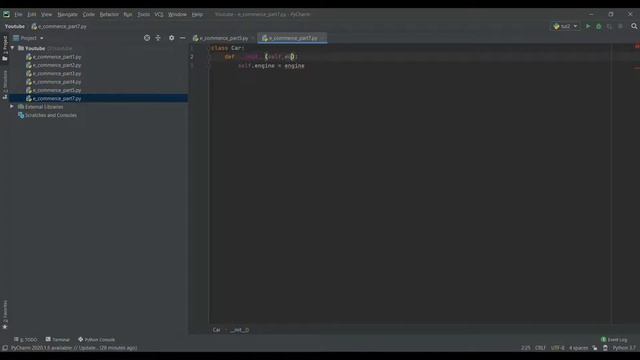The width and height of the screenshot is (640, 360).
Task: Click line number 2 in the gutter
Action: [x=192, y=57]
